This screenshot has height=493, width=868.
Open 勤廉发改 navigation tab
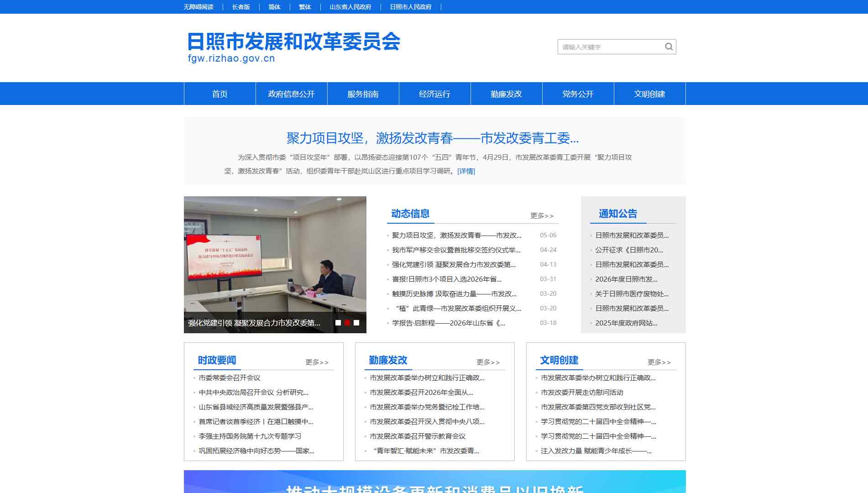click(x=507, y=94)
